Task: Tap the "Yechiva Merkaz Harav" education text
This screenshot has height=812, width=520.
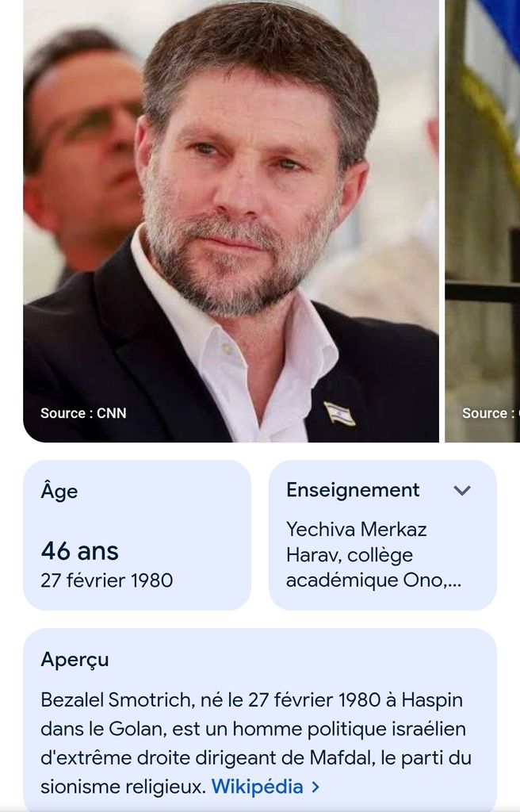Action: tap(357, 530)
